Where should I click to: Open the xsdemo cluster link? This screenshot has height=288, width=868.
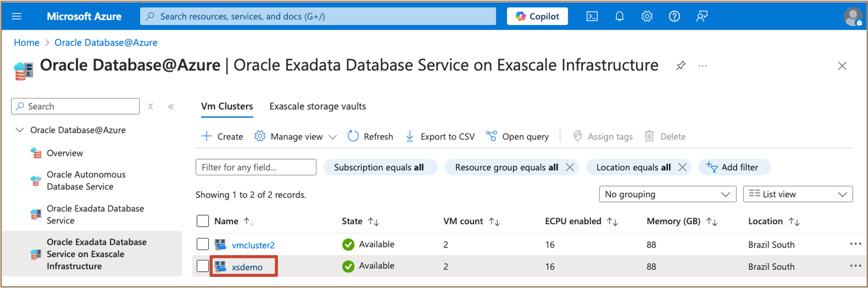click(247, 267)
